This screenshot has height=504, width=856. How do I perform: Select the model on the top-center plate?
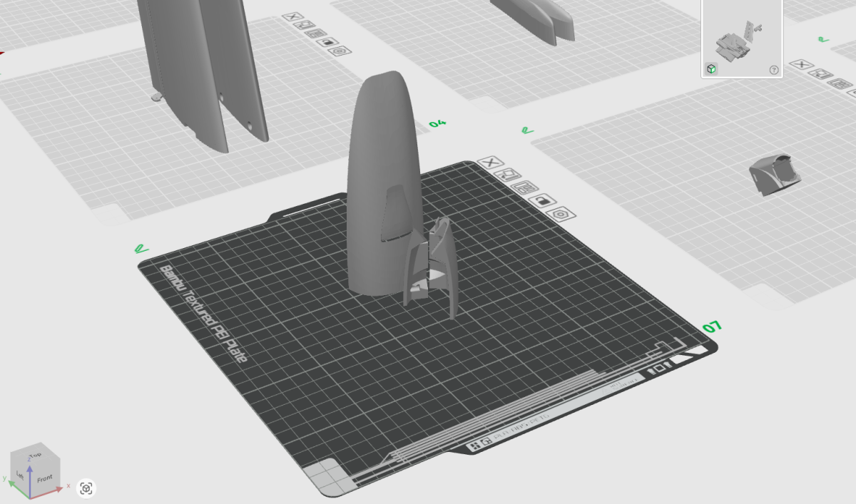click(x=534, y=19)
